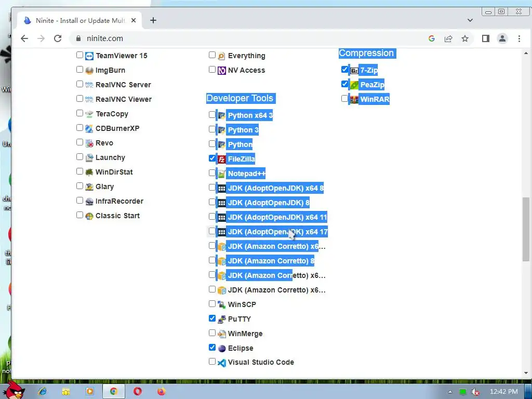Bookmark this page with star icon
Viewport: 532px width, 399px height.
[x=465, y=38]
